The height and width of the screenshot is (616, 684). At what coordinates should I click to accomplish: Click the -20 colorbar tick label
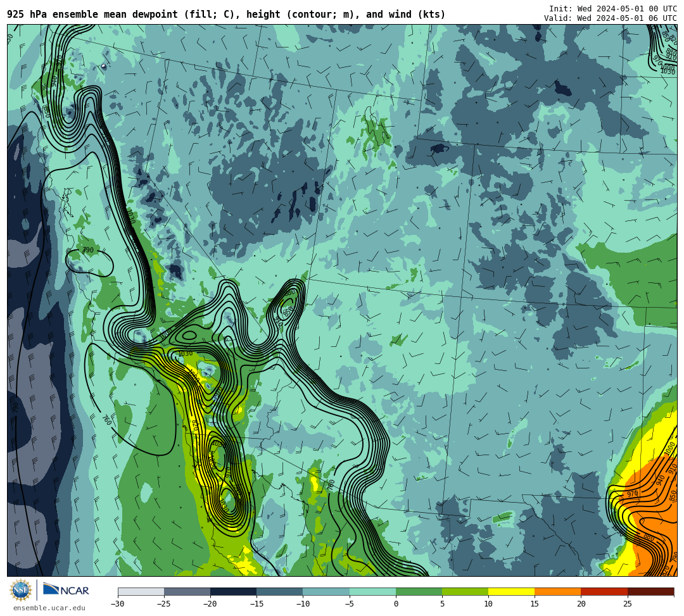(210, 604)
